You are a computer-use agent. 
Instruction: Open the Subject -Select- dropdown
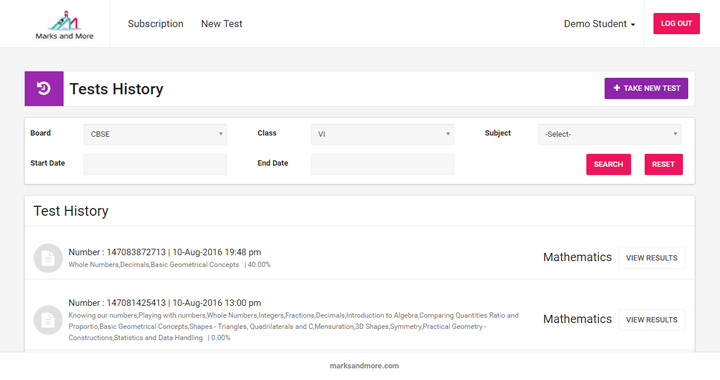(610, 134)
